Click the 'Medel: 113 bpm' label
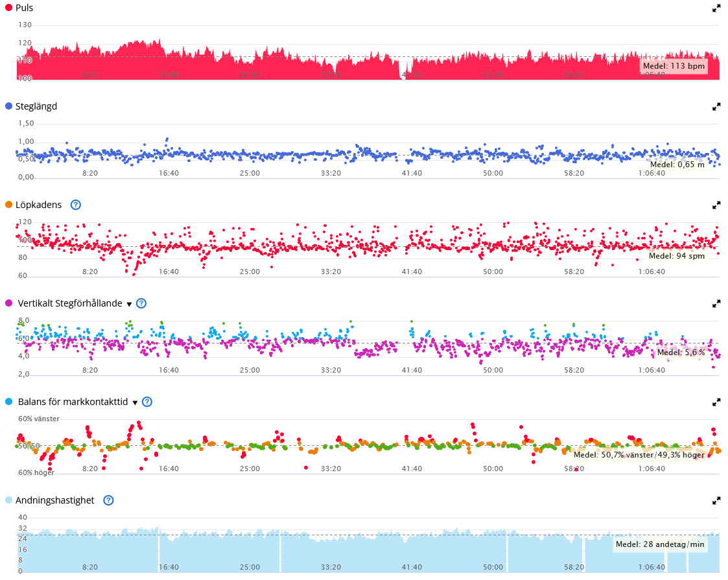This screenshot has height=580, width=728. coord(674,66)
